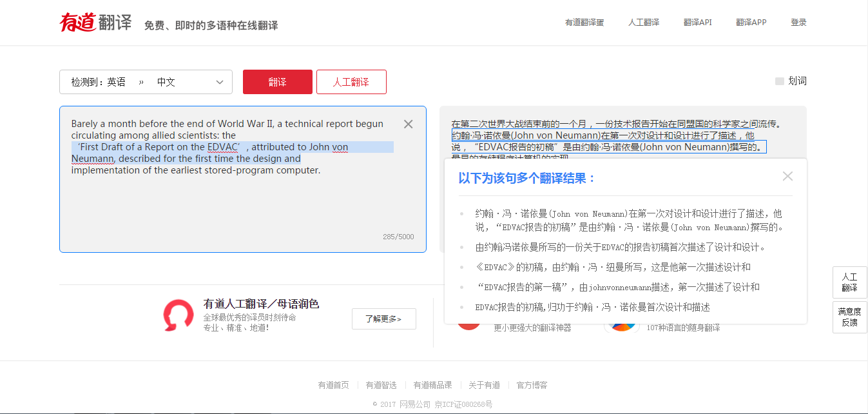Clear the source text with the X icon

coord(408,124)
